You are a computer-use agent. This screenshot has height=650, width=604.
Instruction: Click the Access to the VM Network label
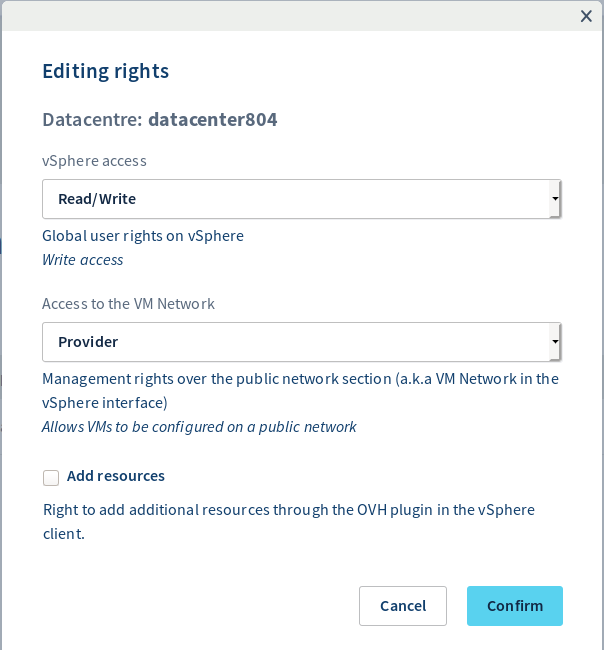[128, 304]
